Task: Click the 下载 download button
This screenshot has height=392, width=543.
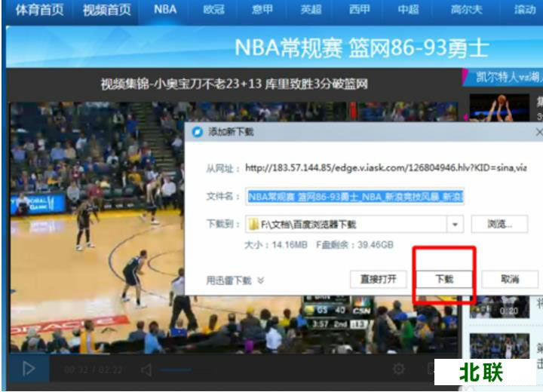Action: (x=444, y=279)
